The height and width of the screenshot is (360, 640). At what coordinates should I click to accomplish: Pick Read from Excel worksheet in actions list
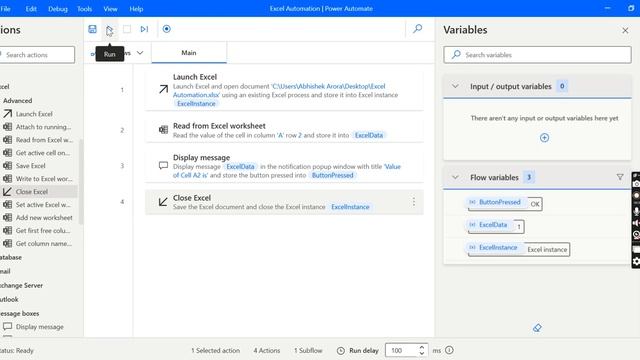coord(39,140)
